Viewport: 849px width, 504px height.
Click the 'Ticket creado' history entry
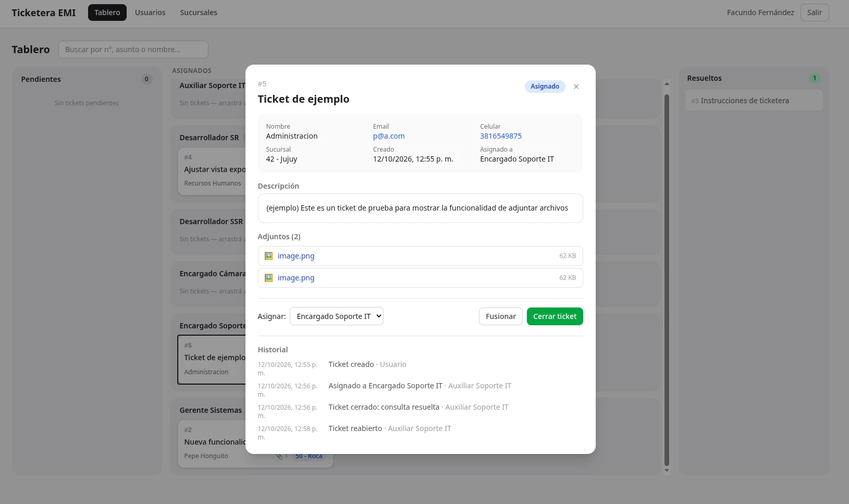click(x=351, y=364)
